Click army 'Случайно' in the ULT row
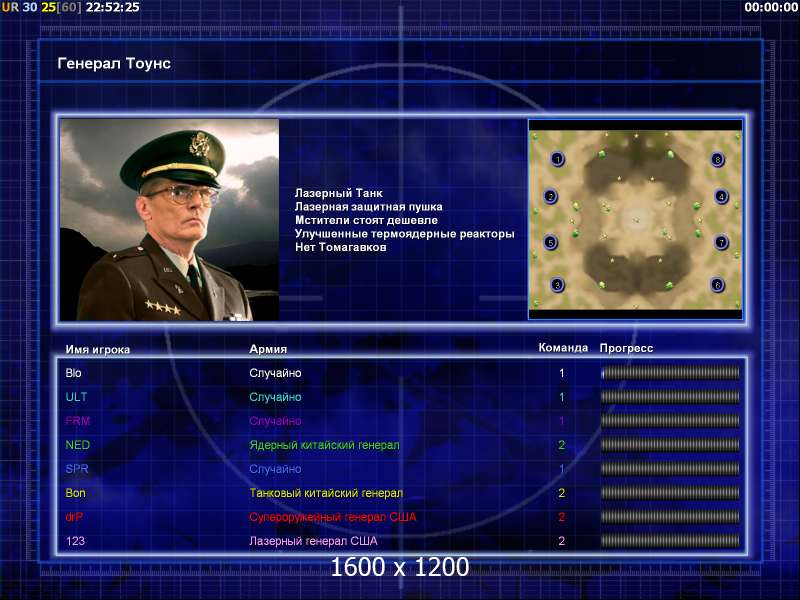The width and height of the screenshot is (800, 600). (275, 397)
